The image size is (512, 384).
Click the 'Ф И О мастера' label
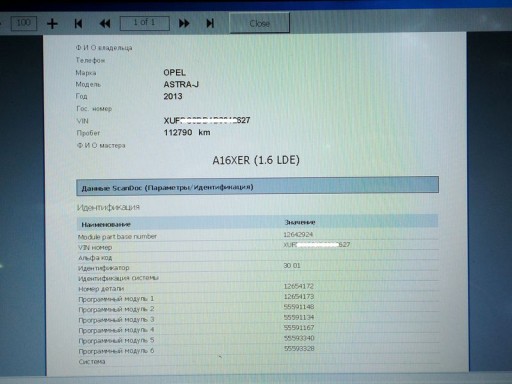101,145
